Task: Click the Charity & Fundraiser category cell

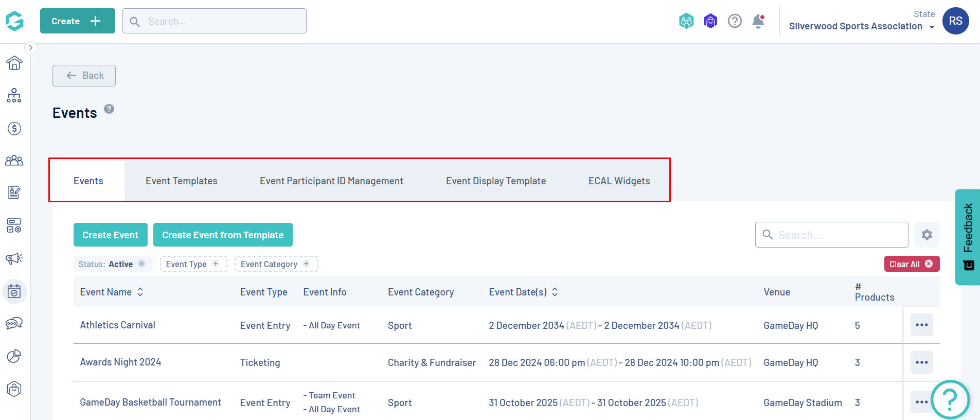Action: tap(432, 362)
